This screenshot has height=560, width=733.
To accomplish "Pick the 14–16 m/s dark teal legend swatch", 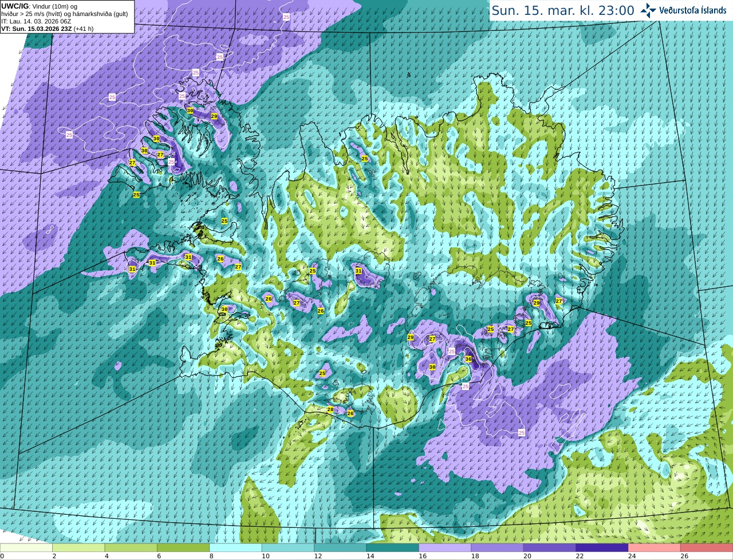I will coord(393,548).
